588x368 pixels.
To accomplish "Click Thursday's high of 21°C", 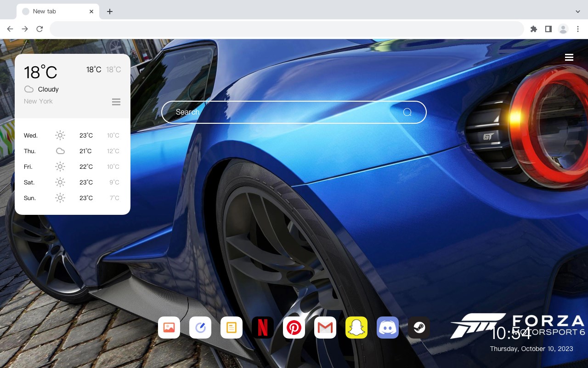I will 85,151.
